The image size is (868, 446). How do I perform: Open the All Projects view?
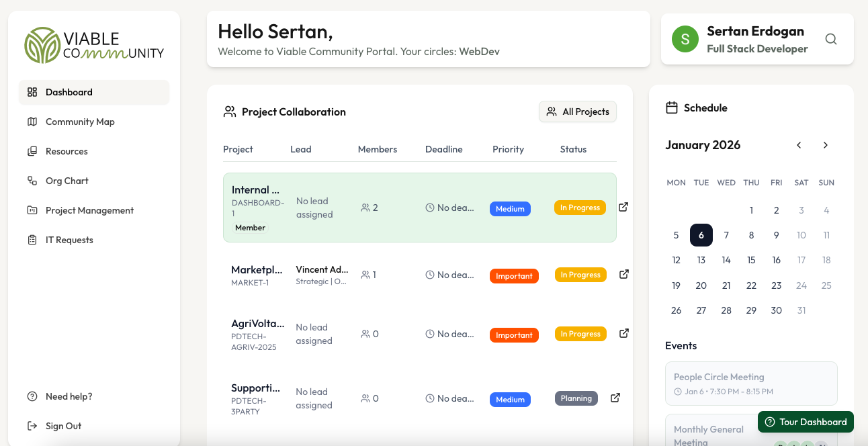tap(577, 111)
